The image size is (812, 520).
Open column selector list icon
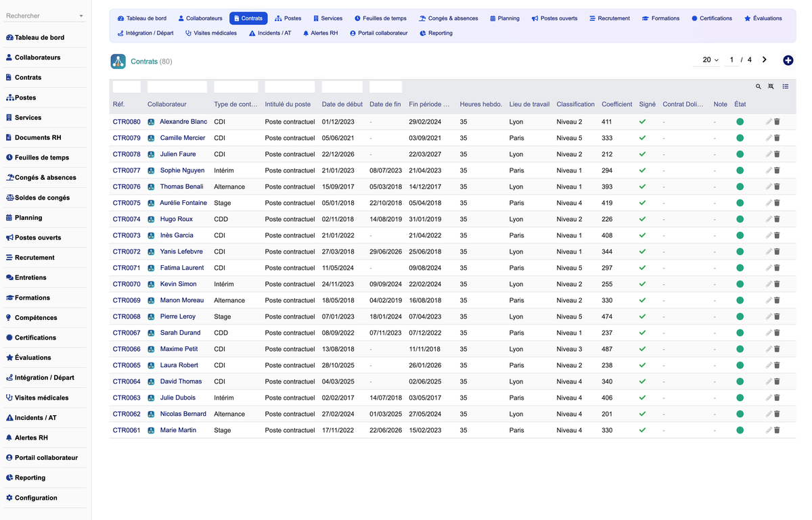(x=786, y=87)
